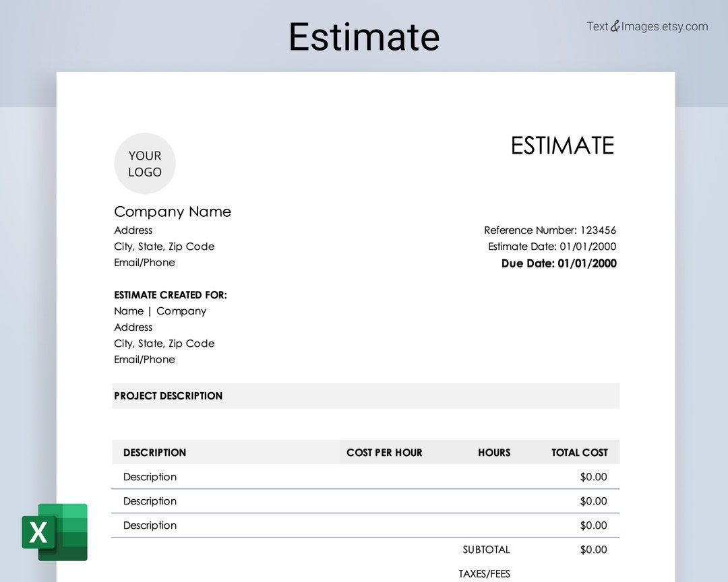Select the ESTIMATE heading text
The height and width of the screenshot is (582, 728).
click(x=562, y=145)
